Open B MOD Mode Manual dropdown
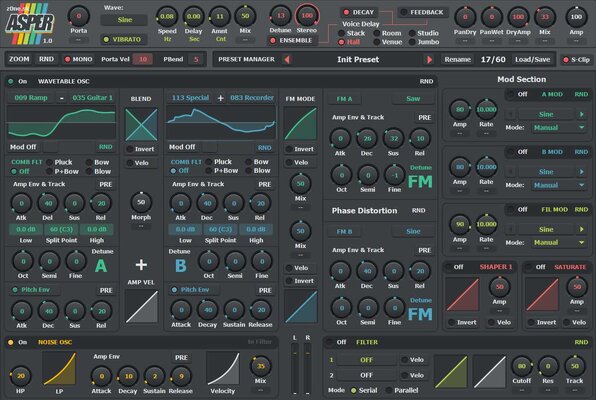The width and height of the screenshot is (596, 400). click(x=558, y=185)
